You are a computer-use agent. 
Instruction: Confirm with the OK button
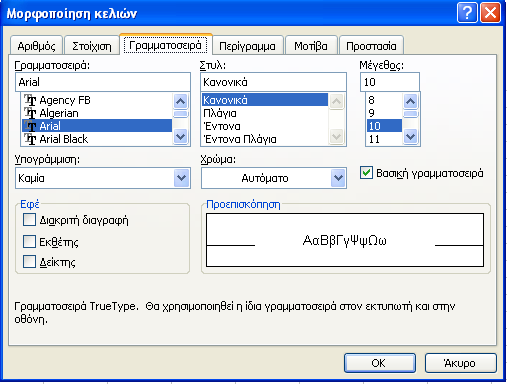[x=380, y=363]
